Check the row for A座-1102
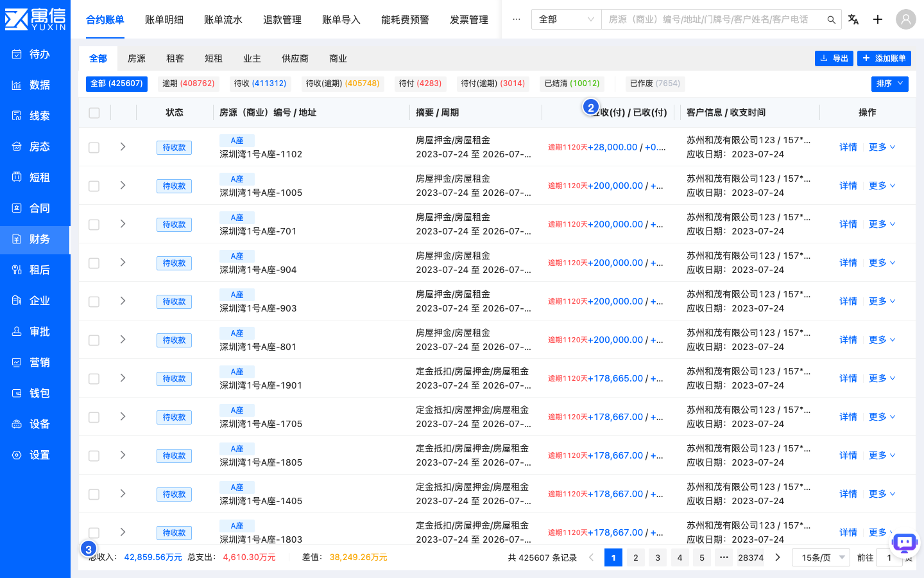 click(x=94, y=148)
